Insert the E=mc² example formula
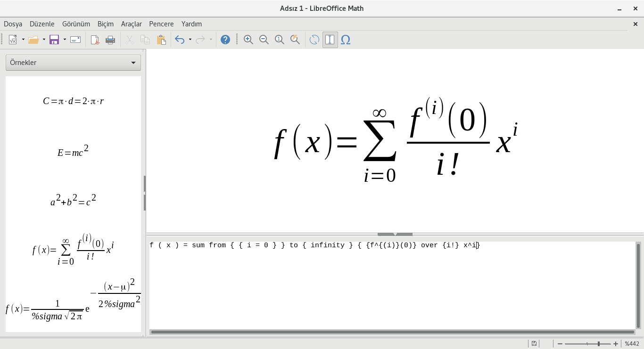Viewport: 644px width, 349px height. [73, 152]
